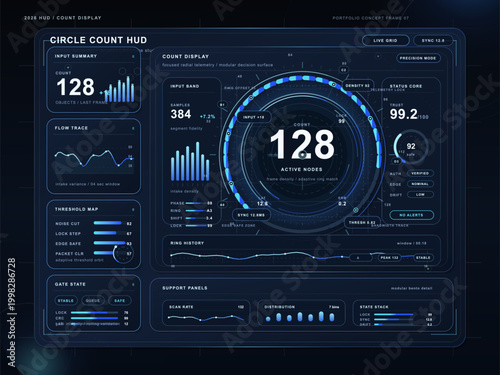500x375 pixels.
Task: Click the NO ALERTS button
Action: [412, 215]
